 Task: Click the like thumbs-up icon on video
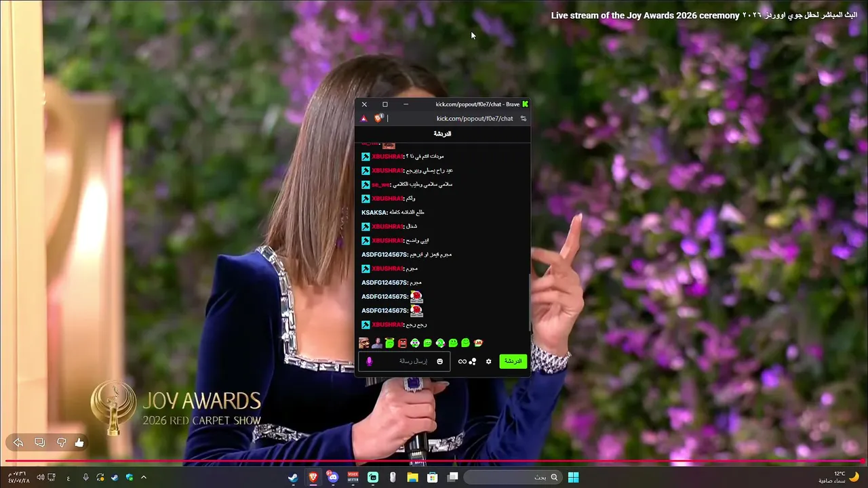(x=79, y=443)
